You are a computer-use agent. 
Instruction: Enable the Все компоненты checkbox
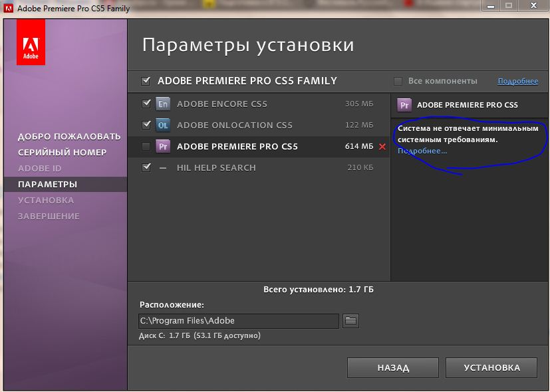[x=398, y=81]
